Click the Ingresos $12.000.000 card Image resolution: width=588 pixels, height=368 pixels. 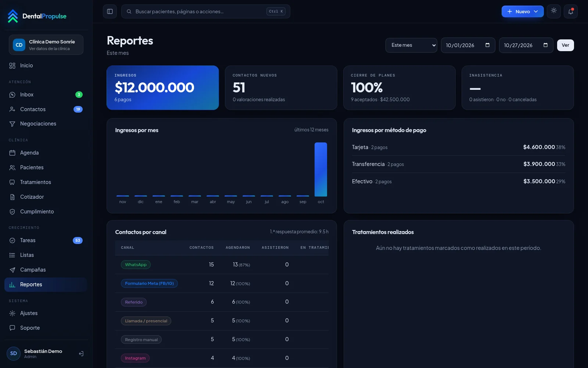coord(163,88)
